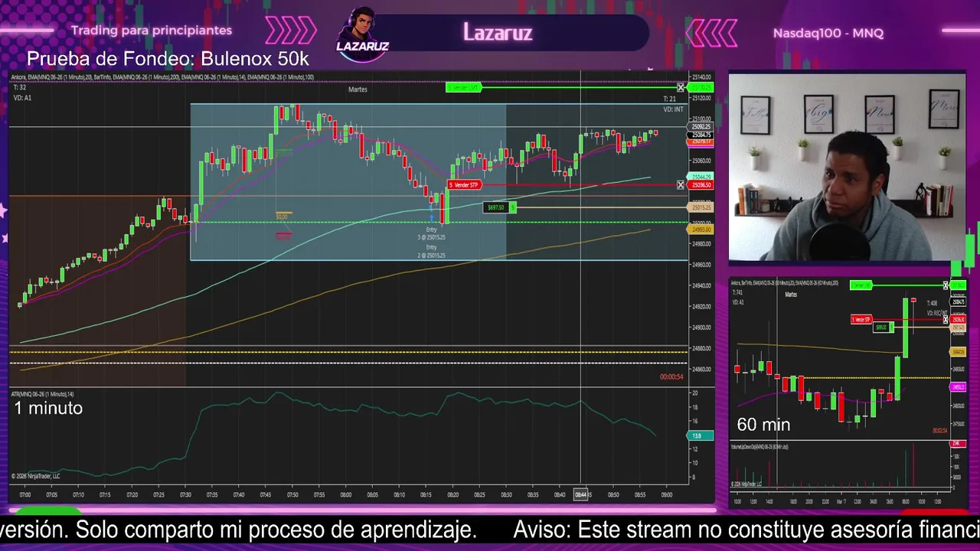Click the 00:02:54 timer on 60 min chart
The width and height of the screenshot is (980, 551).
[939, 431]
